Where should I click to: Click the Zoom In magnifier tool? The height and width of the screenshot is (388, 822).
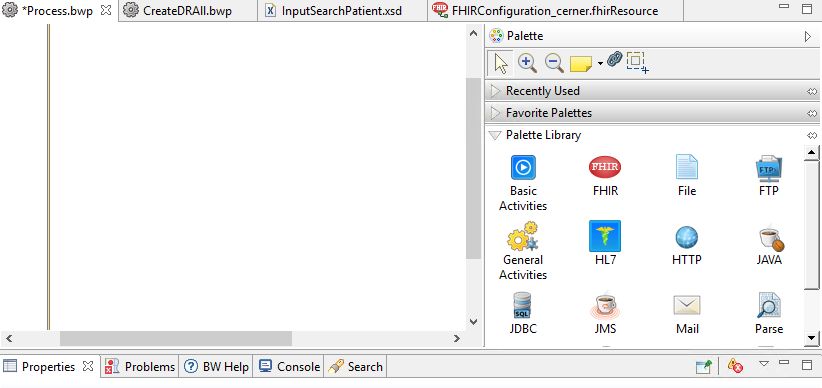point(527,63)
